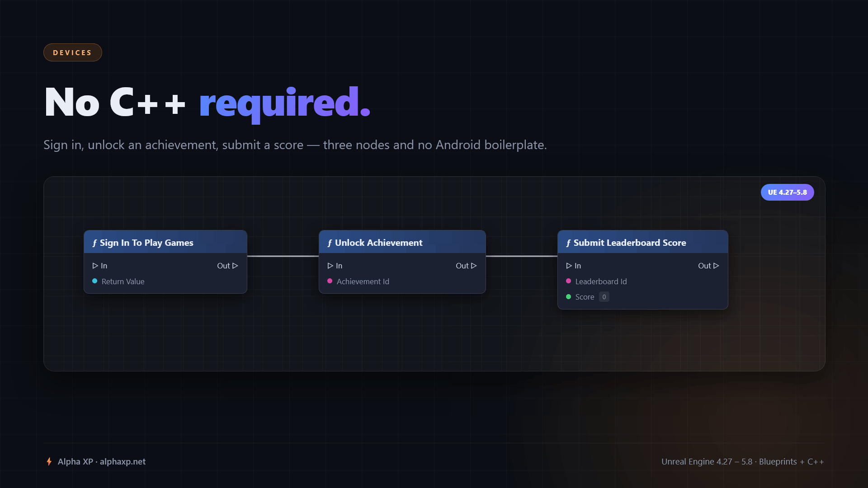Click the pink Achievement Id pin
Image resolution: width=868 pixels, height=488 pixels.
[330, 281]
